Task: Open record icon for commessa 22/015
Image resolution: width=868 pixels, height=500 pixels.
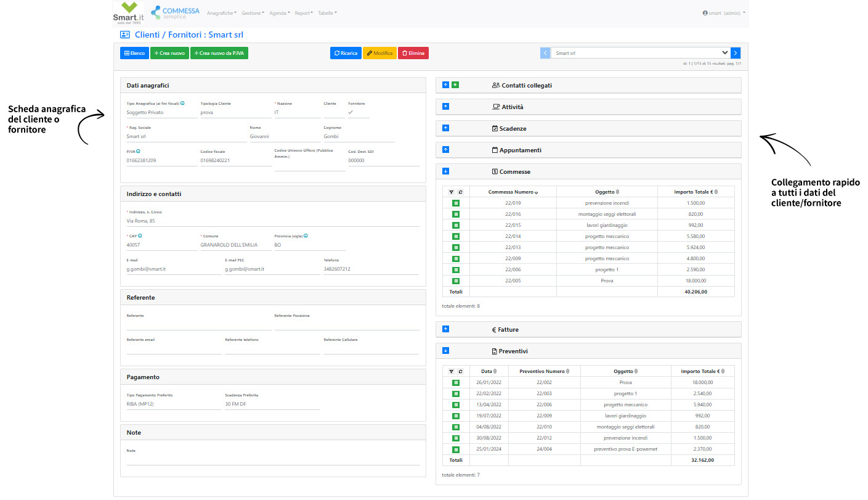Action: click(456, 225)
